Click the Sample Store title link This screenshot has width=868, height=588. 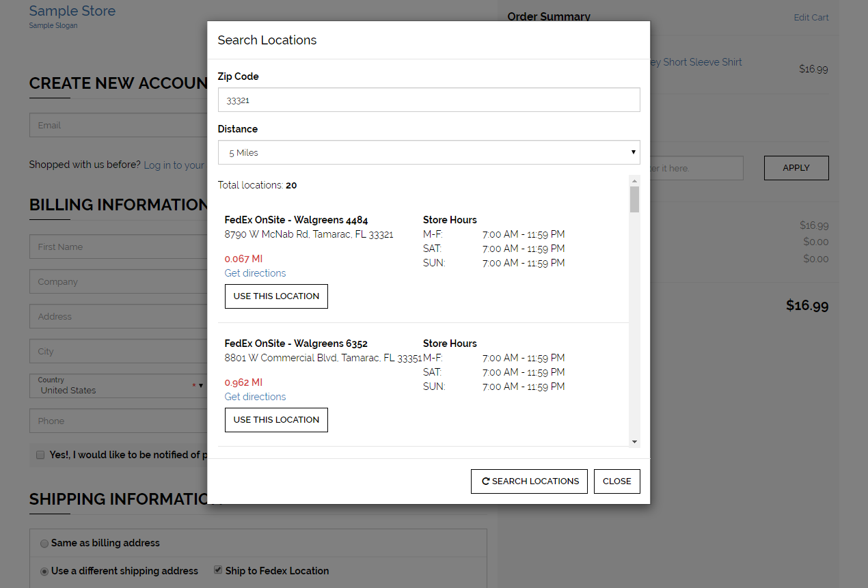click(72, 11)
